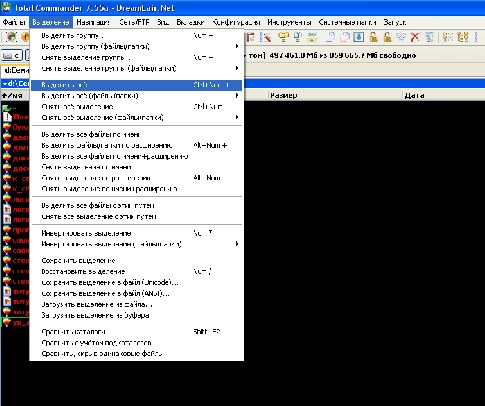Viewport: 485px width, 406px height.
Task: Click the red X icon in the toolbar
Action: click(414, 37)
